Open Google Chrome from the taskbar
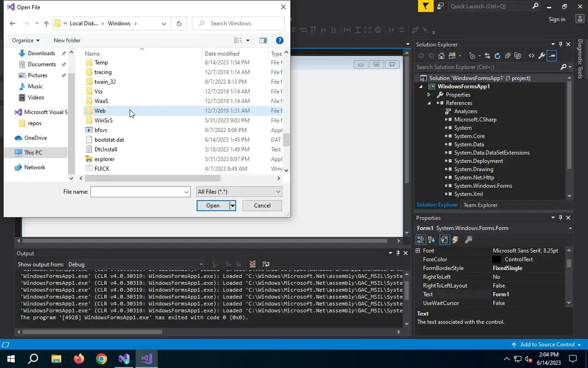 (102, 359)
